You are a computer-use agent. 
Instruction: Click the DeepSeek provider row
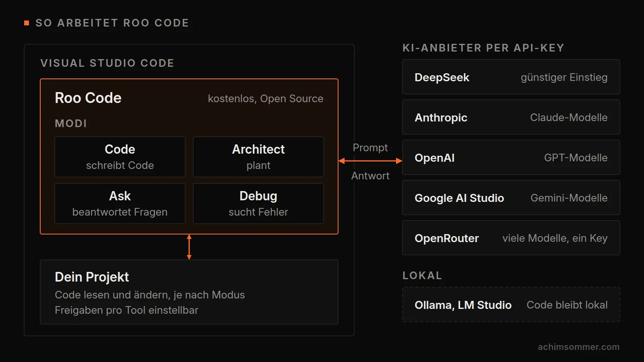pos(511,77)
